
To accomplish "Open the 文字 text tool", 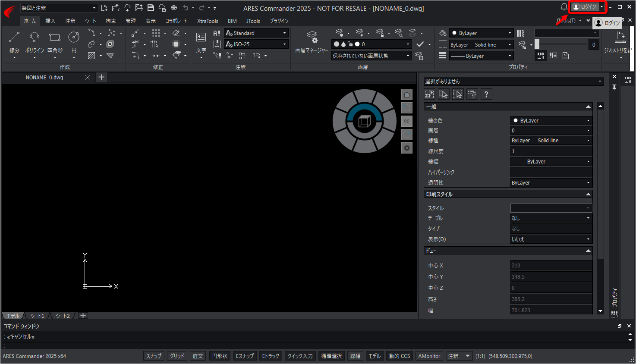I will (201, 42).
